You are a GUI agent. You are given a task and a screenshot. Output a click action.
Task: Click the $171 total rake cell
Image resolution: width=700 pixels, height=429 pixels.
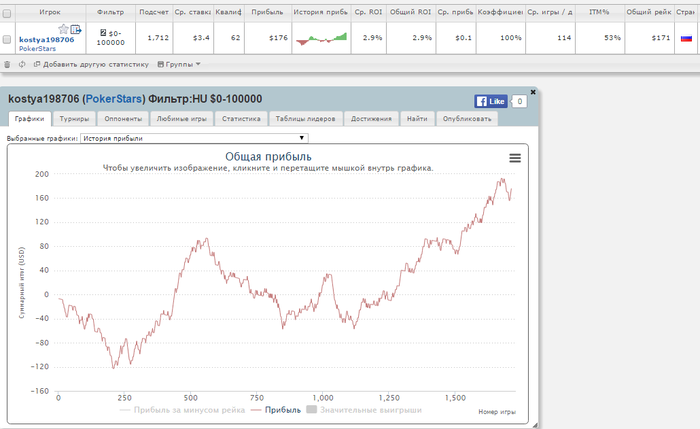[650, 38]
